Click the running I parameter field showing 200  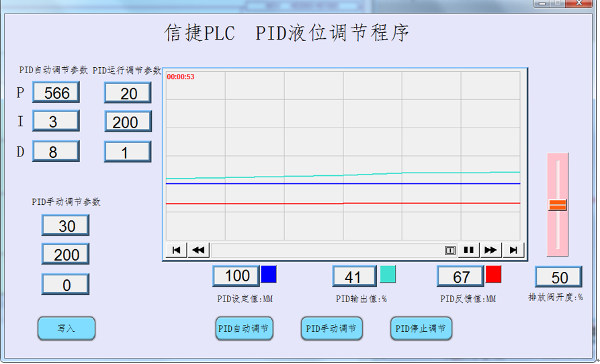[128, 122]
